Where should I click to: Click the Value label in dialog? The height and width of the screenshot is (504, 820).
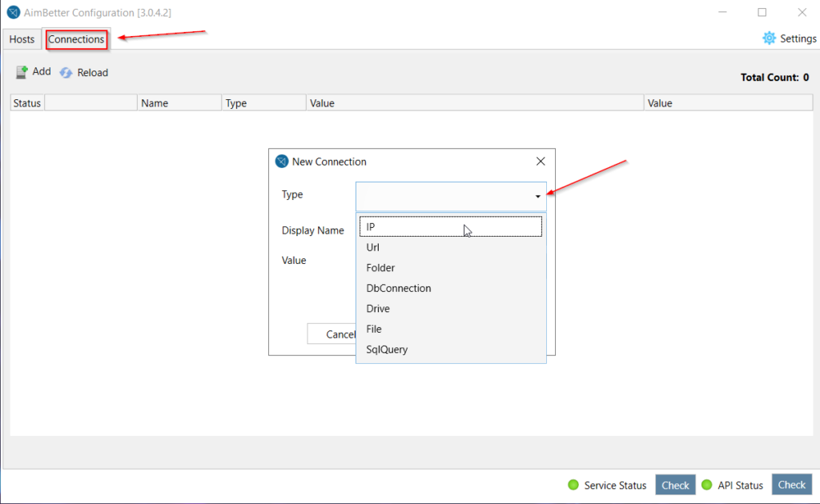294,260
